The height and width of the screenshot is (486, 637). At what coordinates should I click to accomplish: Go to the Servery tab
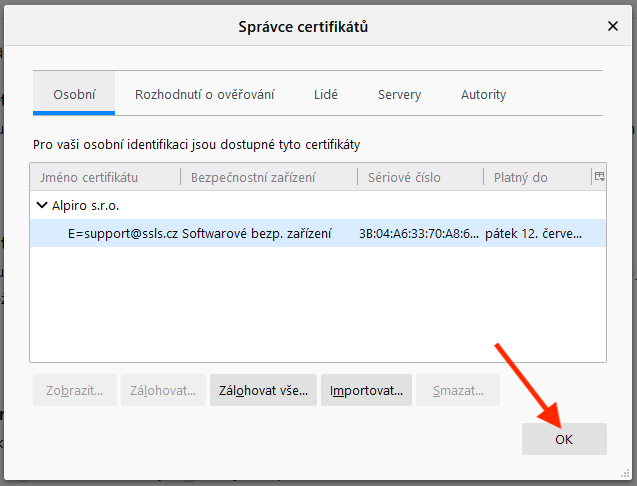click(x=399, y=95)
